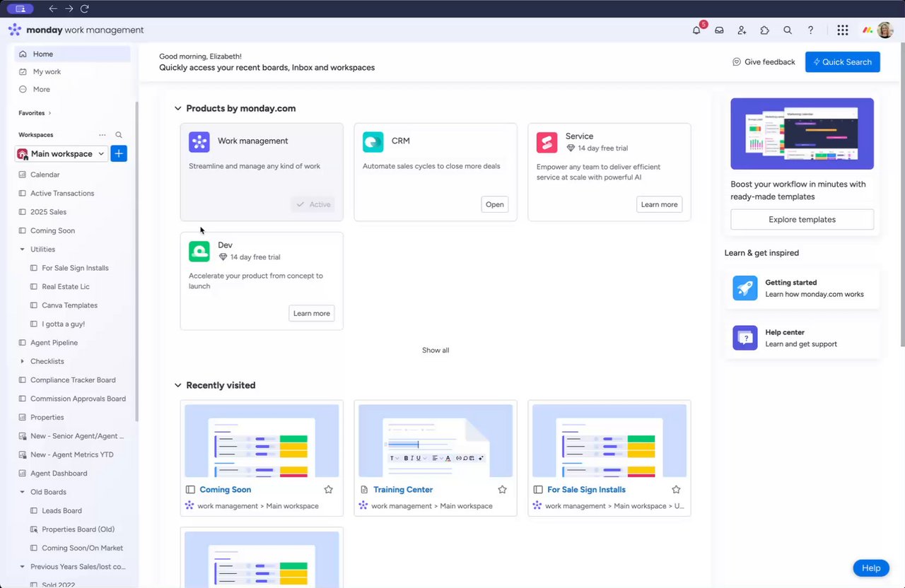Star the Training Center recent doc
905x588 pixels.
[502, 489]
